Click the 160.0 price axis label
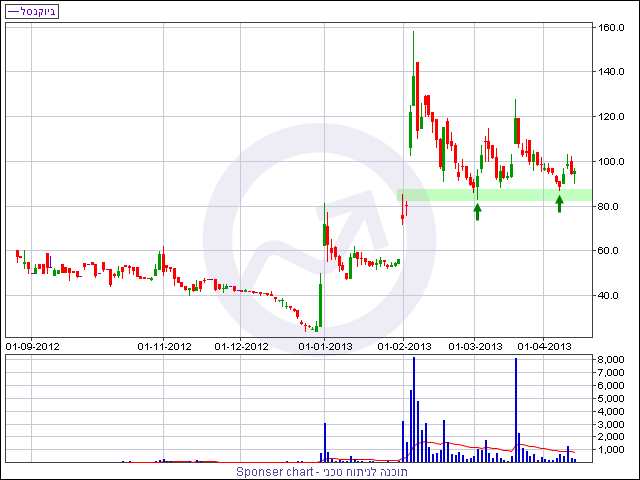Screen dimensions: 640x480 point(612,27)
